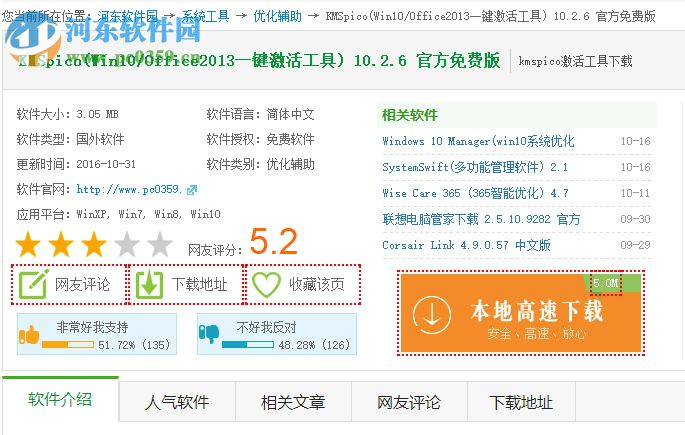This screenshot has height=435, width=685.
Task: Click the 5.0M size tag on download banner
Action: [x=605, y=283]
